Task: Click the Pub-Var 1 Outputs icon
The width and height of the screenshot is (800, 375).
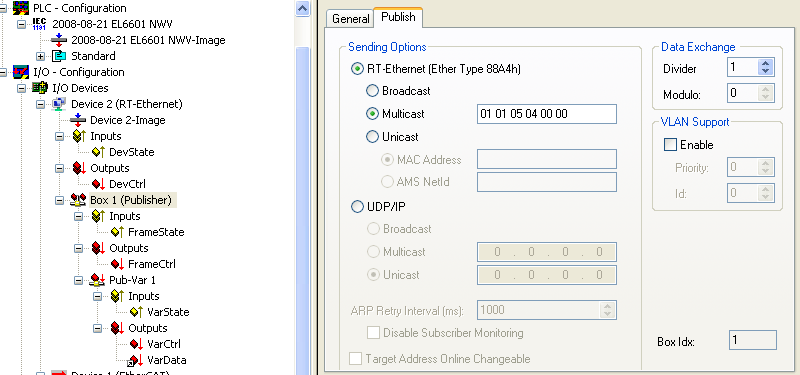Action: [x=117, y=328]
